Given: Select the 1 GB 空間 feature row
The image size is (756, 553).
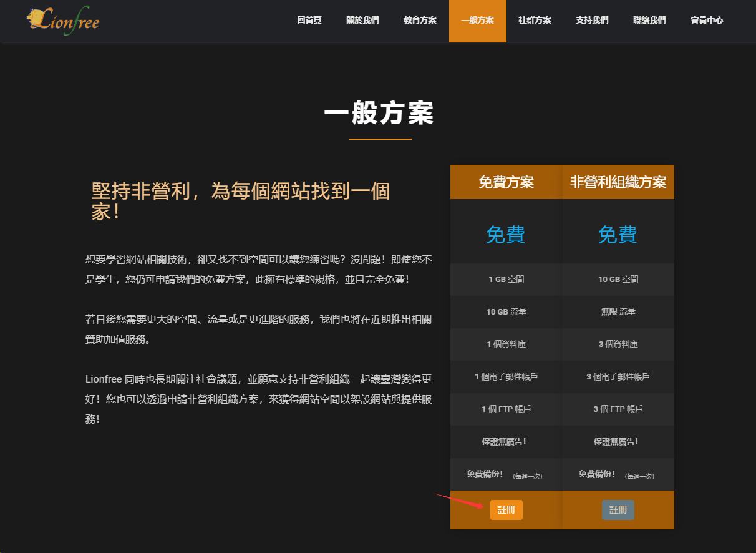Looking at the screenshot, I should (506, 280).
